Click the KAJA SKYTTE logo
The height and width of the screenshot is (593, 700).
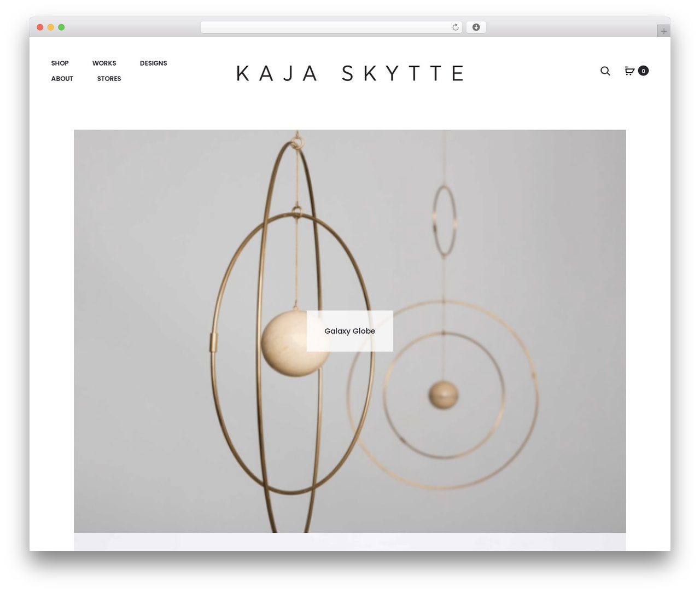pyautogui.click(x=350, y=73)
